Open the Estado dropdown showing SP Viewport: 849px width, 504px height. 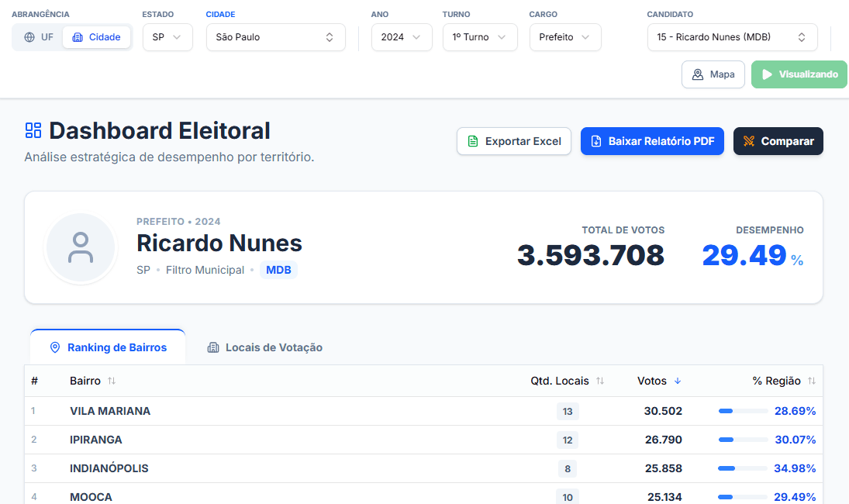click(167, 36)
